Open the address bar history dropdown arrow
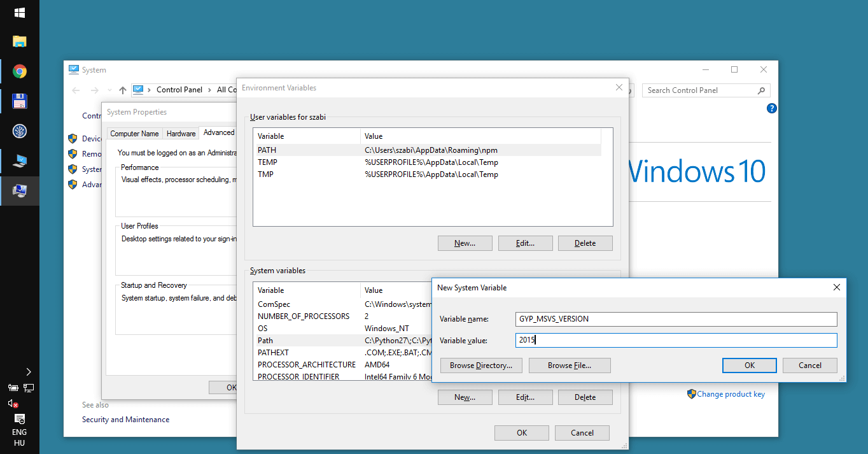 (108, 90)
